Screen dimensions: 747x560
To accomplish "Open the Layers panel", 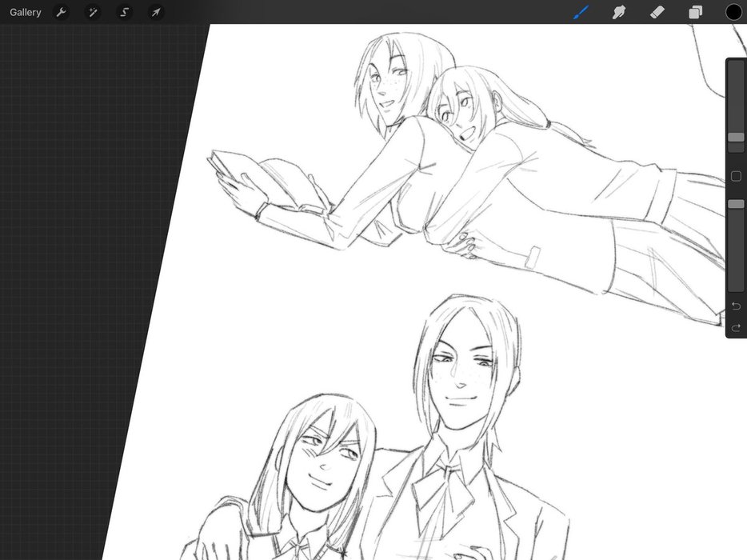I will click(x=695, y=12).
